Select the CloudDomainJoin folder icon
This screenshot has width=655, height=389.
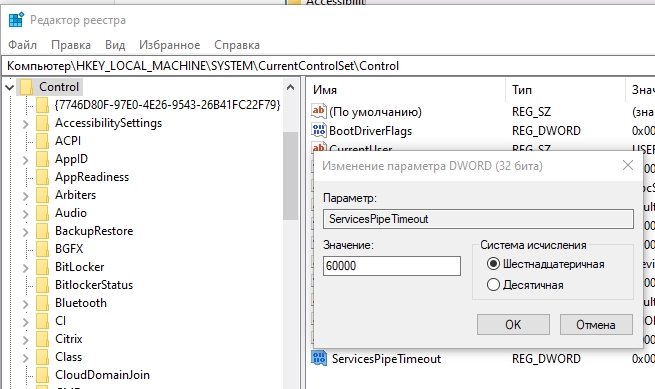[x=42, y=375]
